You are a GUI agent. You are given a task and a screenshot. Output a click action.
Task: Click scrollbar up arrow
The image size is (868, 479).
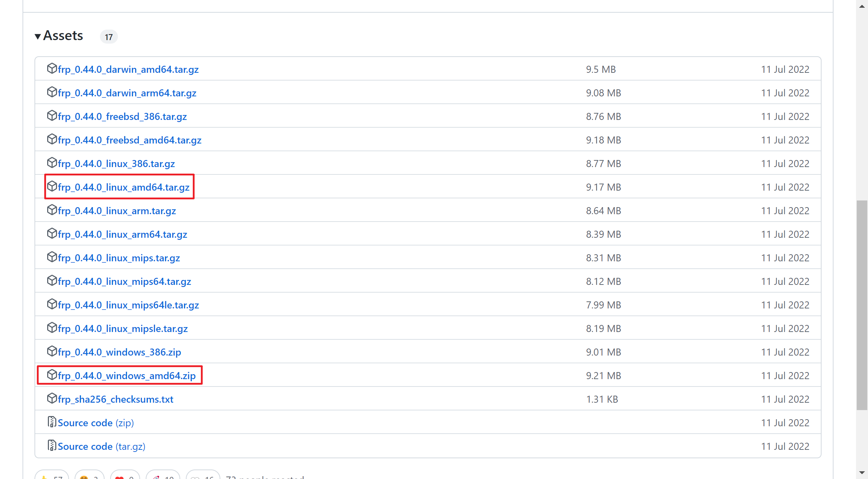pos(862,6)
